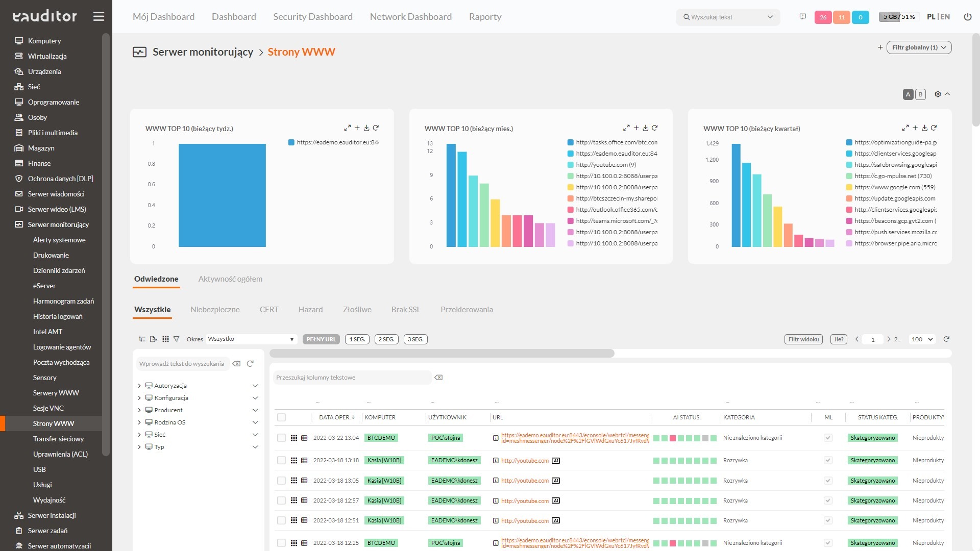The image size is (980, 551).
Task: Click the table filter funnel icon
Action: [177, 339]
